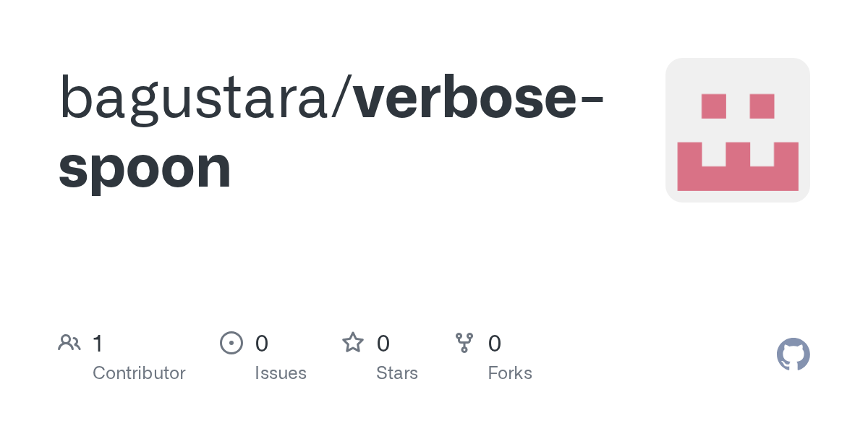The width and height of the screenshot is (868, 434).
Task: Click the "bagustara" owner name
Action: click(194, 98)
